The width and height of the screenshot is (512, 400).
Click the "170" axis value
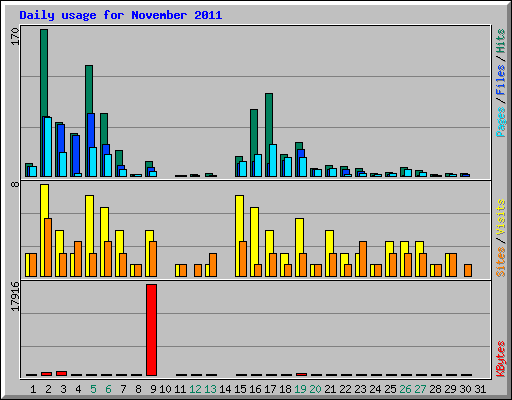point(15,37)
